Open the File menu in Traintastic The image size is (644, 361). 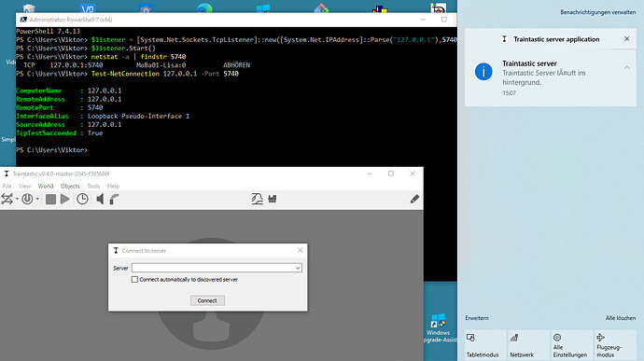7,186
